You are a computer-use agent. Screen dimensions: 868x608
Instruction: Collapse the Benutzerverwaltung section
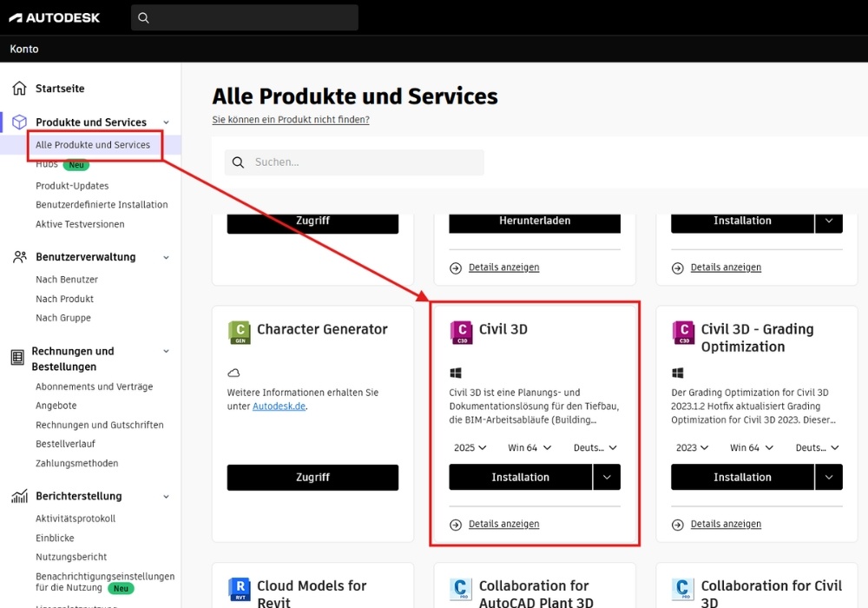pyautogui.click(x=166, y=257)
